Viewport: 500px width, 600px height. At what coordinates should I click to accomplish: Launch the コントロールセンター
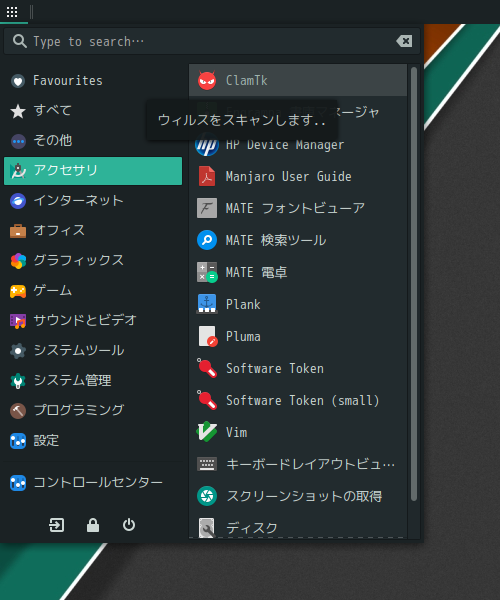pyautogui.click(x=93, y=483)
